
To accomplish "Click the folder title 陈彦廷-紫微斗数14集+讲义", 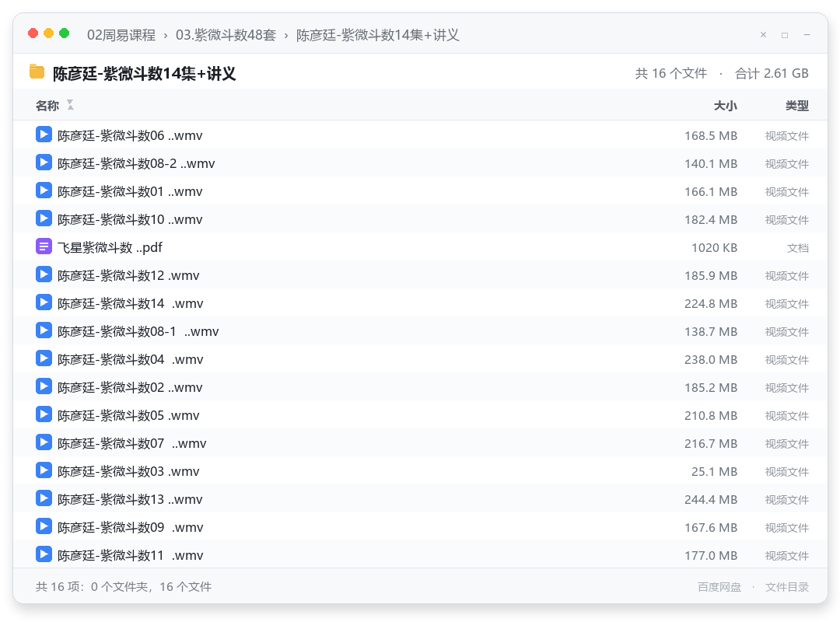I will (x=145, y=73).
